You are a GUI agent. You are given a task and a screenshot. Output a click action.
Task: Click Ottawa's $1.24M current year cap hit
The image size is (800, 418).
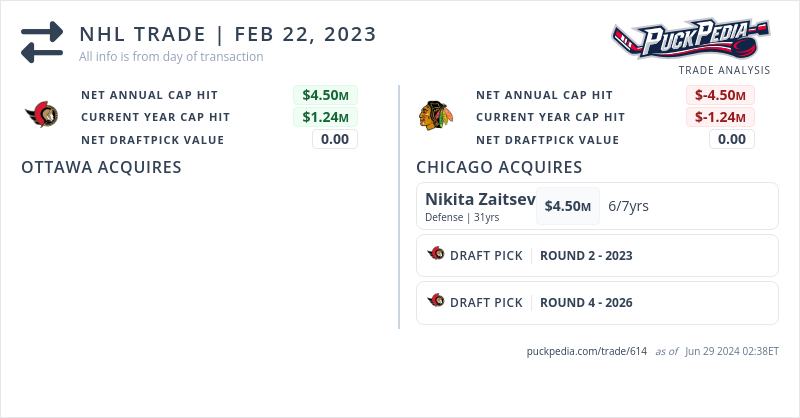click(325, 117)
